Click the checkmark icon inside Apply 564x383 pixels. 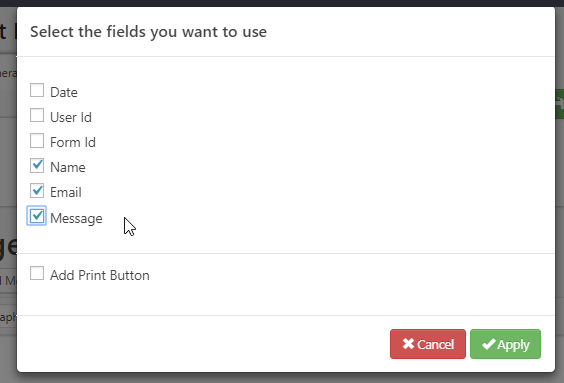tap(488, 344)
